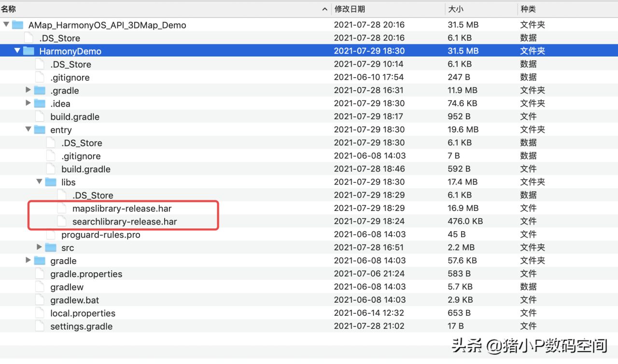The image size is (618, 364).
Task: Click the searchlibrary-release.har file icon
Action: pos(61,221)
